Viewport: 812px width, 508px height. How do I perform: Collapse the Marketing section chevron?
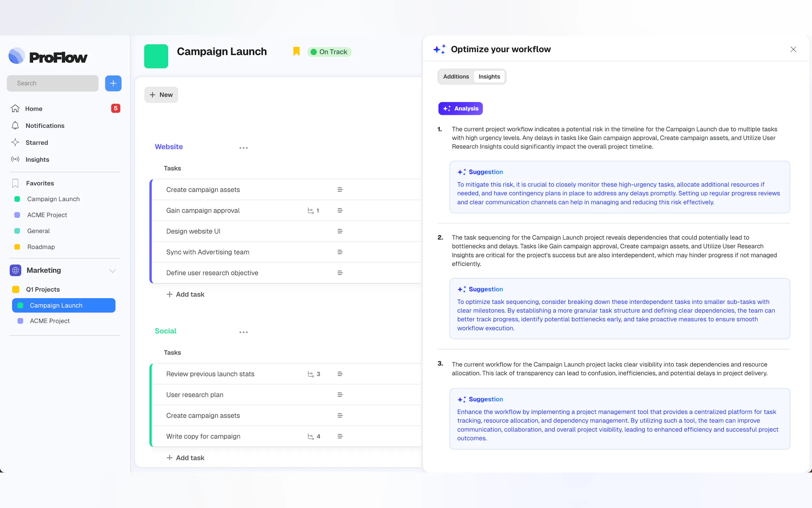(113, 271)
